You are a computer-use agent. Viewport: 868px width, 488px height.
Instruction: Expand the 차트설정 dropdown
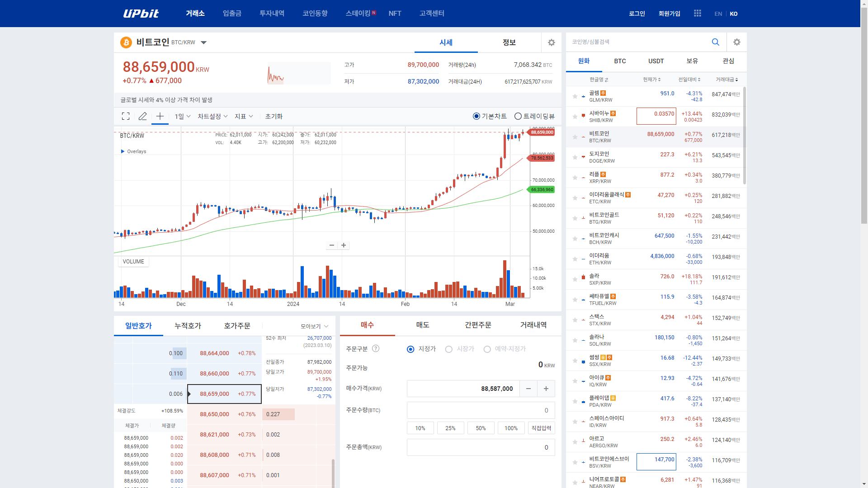tap(212, 116)
